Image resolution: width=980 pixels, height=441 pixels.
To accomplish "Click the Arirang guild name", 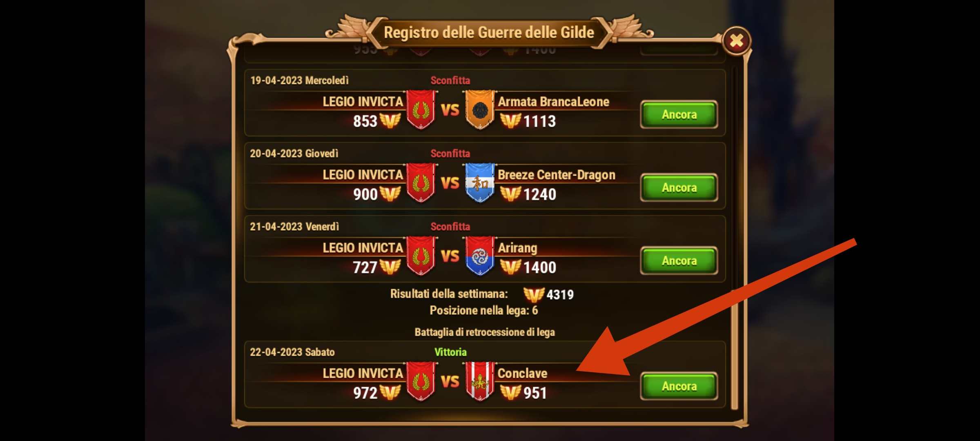I will [517, 248].
